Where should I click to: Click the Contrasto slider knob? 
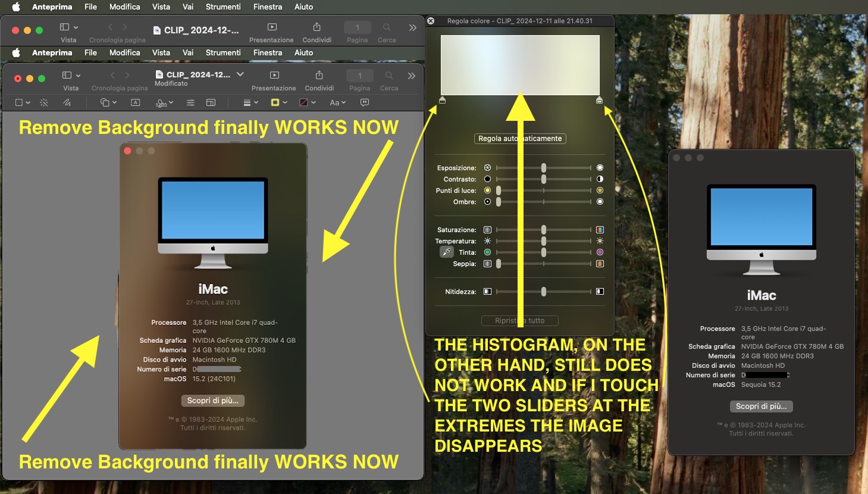544,179
